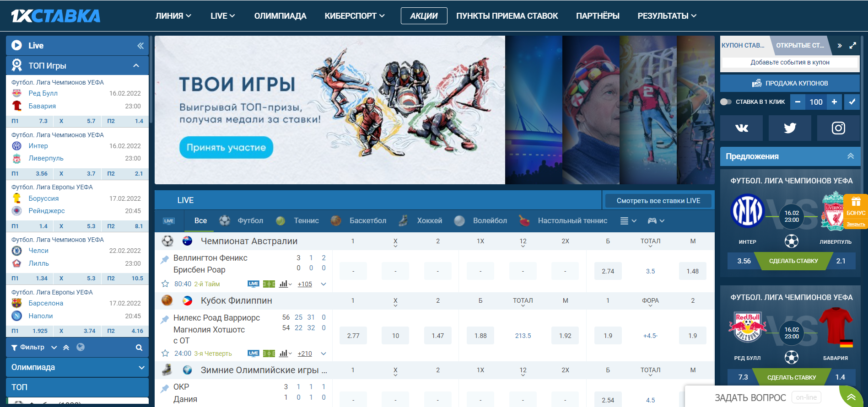Show more coupon tabs with the double arrow
Screen dimensions: 868x407
(x=840, y=45)
